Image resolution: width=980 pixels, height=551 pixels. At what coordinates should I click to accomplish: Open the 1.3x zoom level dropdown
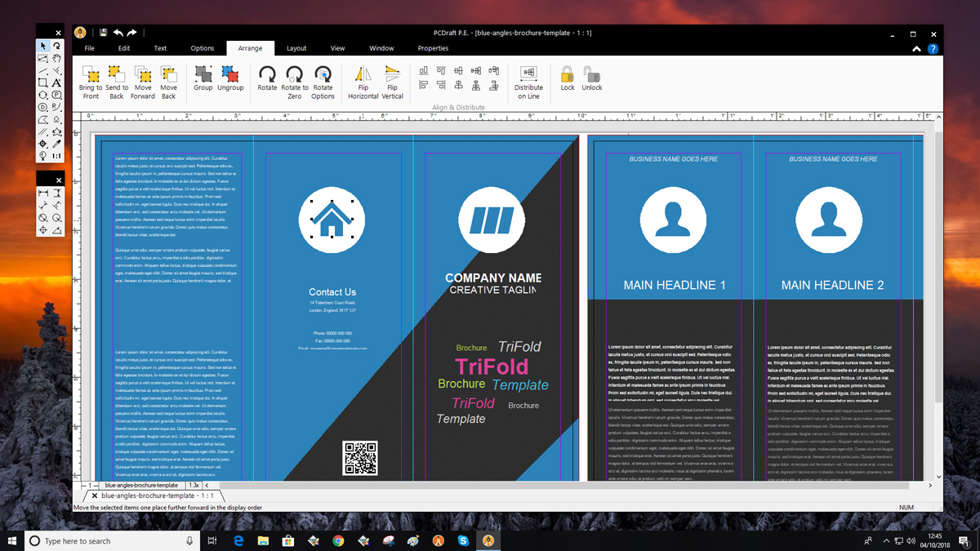pyautogui.click(x=194, y=485)
